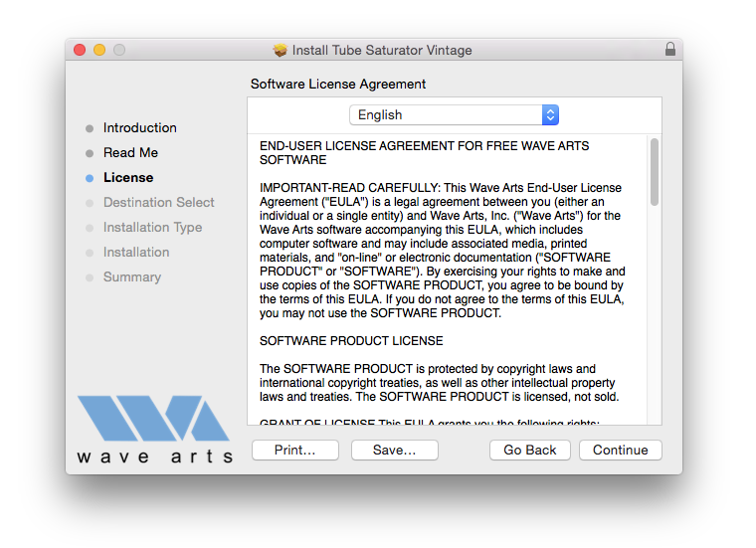Select the License step in sidebar
Viewport: 756px width, 548px height.
tap(128, 178)
